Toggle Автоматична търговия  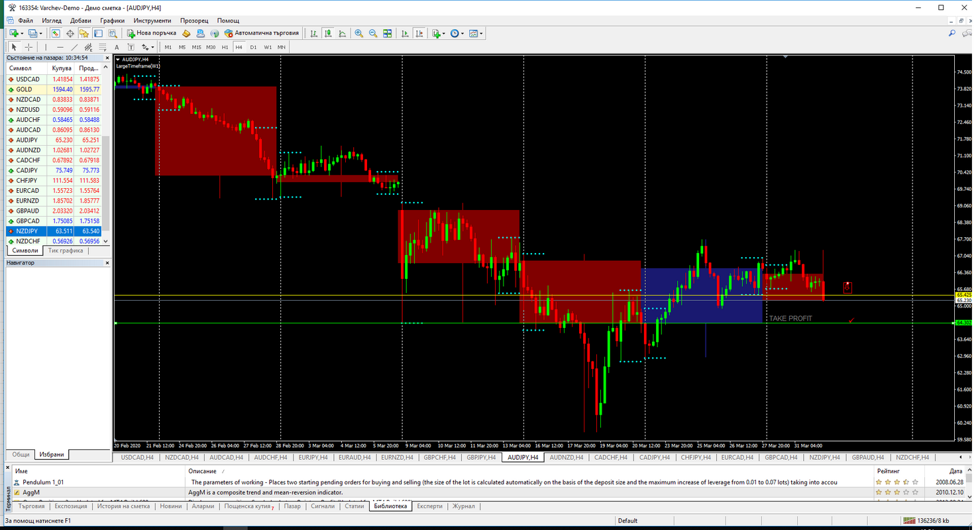click(x=262, y=33)
